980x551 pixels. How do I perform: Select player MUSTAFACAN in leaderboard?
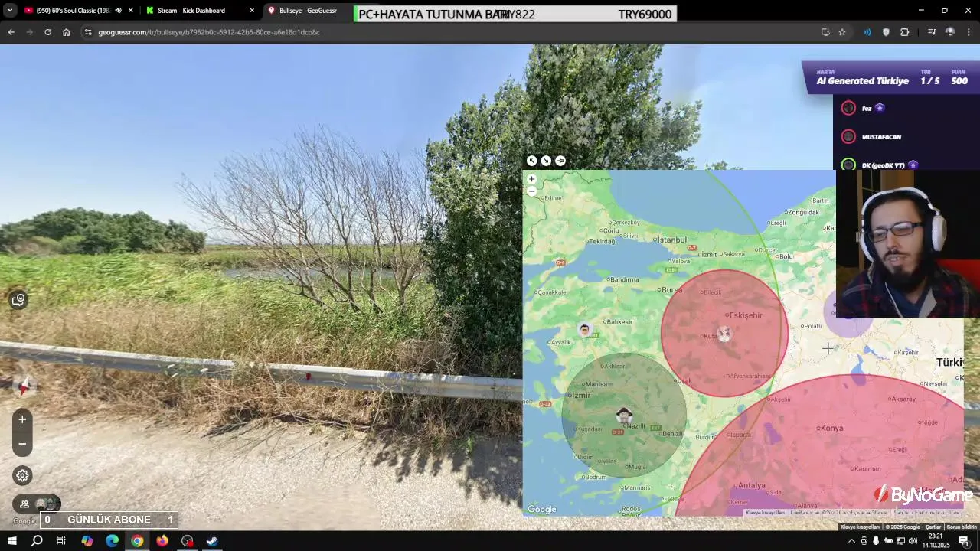(881, 137)
